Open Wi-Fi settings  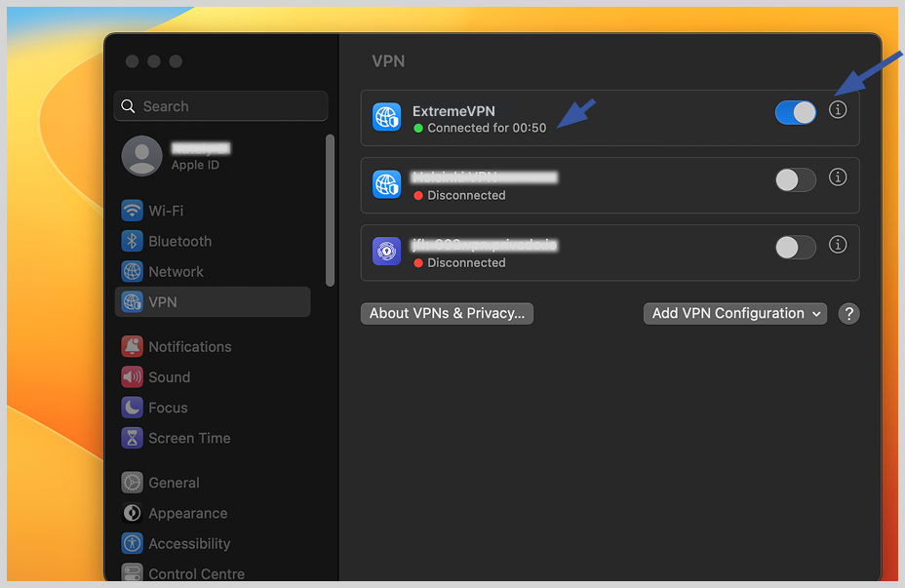(213, 211)
